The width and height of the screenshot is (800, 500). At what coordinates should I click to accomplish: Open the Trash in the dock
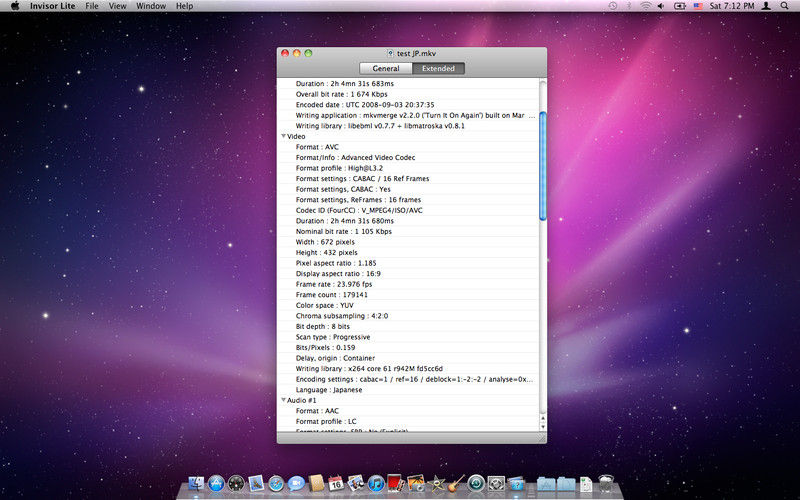click(x=606, y=485)
